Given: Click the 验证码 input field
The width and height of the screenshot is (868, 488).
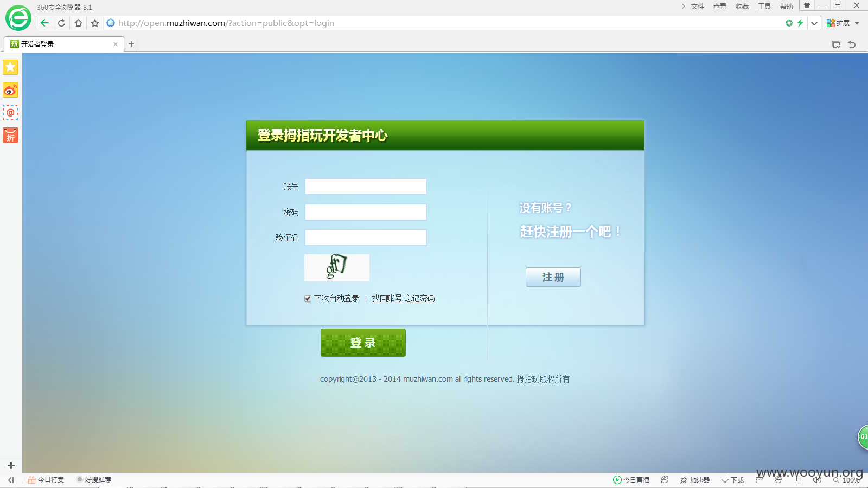Looking at the screenshot, I should point(366,237).
